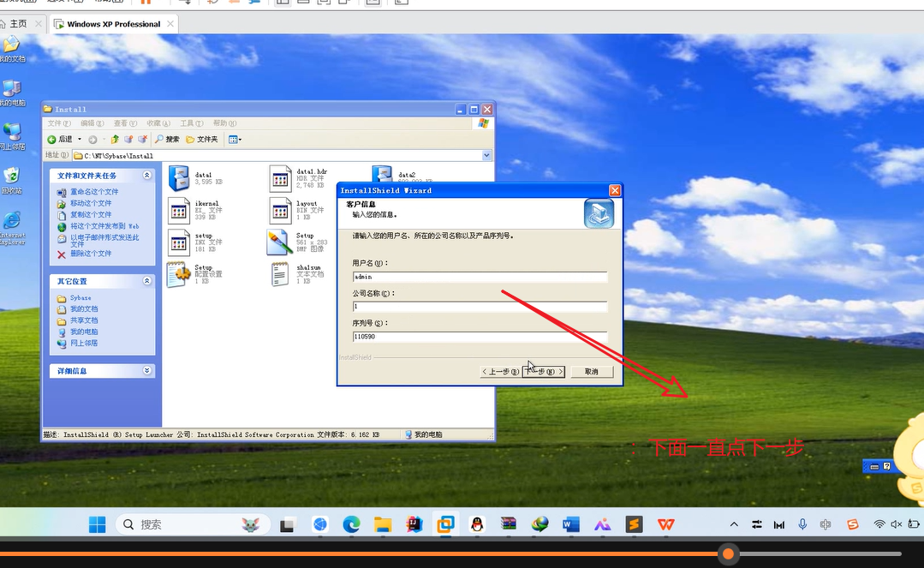Open the Word icon in taskbar
Image resolution: width=924 pixels, height=568 pixels.
click(x=571, y=524)
